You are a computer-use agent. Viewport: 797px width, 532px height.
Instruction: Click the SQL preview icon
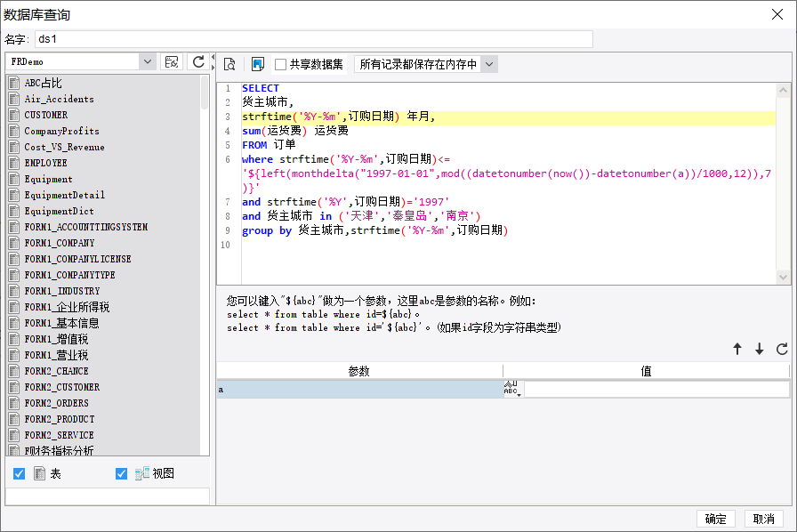tap(229, 64)
